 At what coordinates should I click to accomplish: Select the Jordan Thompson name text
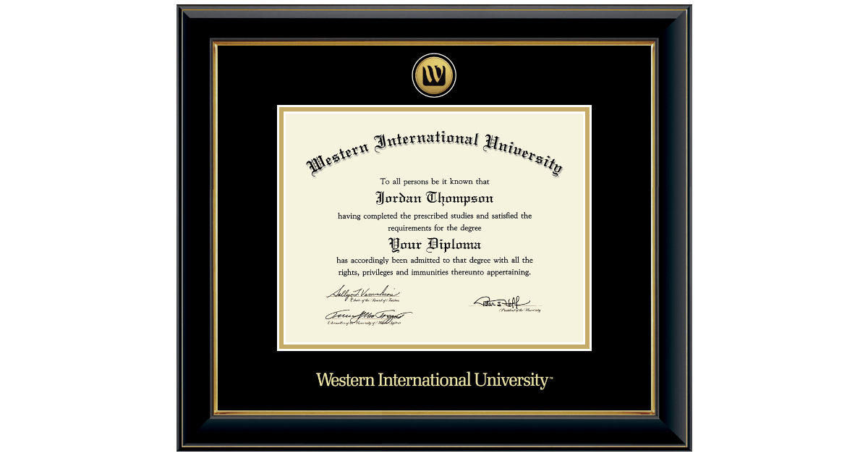pyautogui.click(x=434, y=198)
